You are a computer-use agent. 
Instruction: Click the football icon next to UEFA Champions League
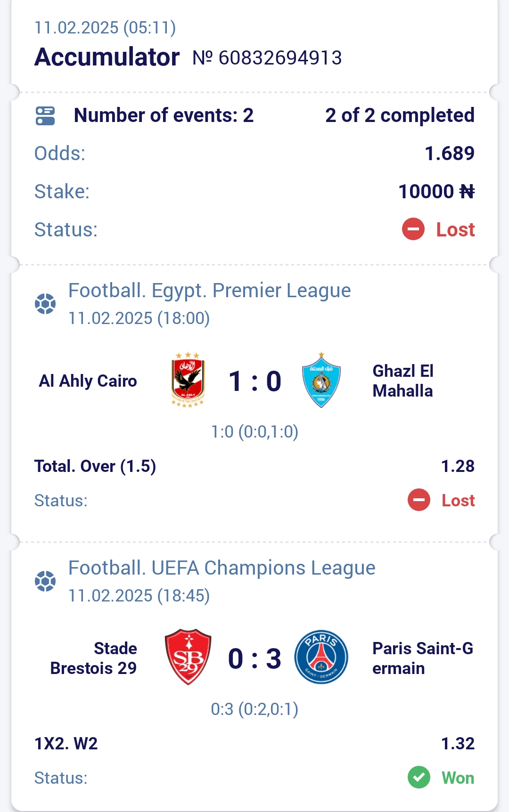click(45, 581)
